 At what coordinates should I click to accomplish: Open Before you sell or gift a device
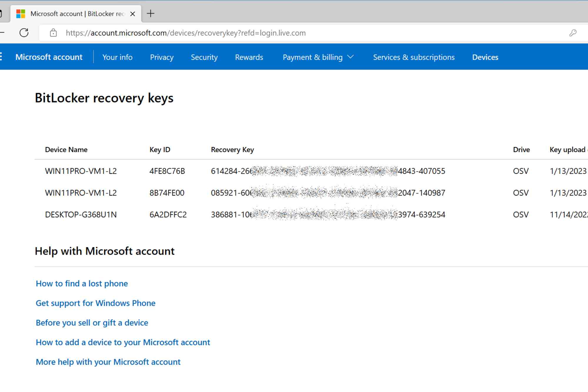point(92,323)
